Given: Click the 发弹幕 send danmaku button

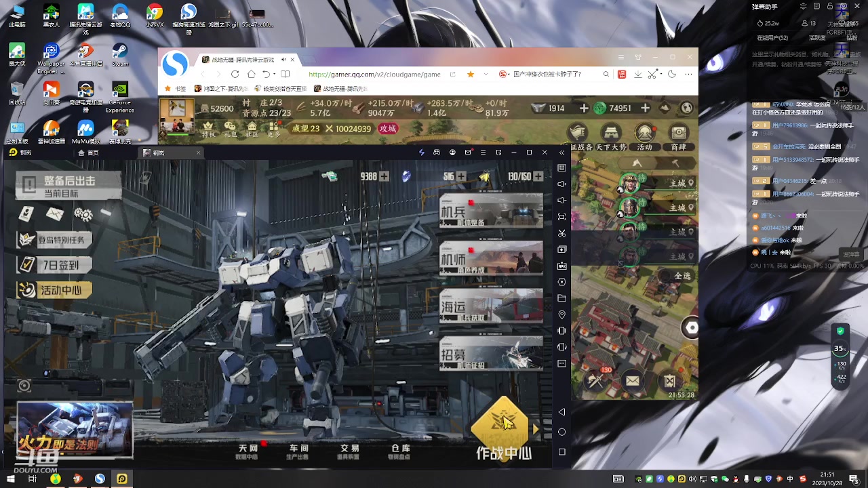Looking at the screenshot, I should (851, 254).
